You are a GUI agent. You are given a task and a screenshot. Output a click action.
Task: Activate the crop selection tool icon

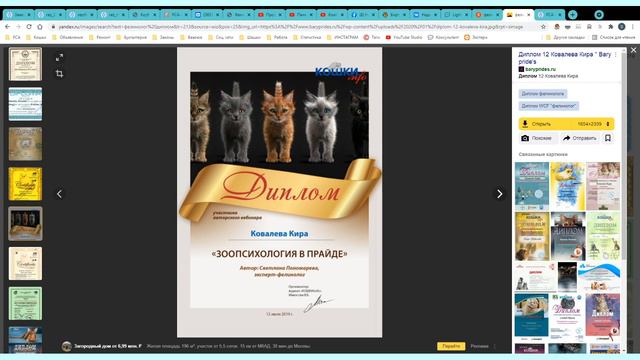(60, 74)
